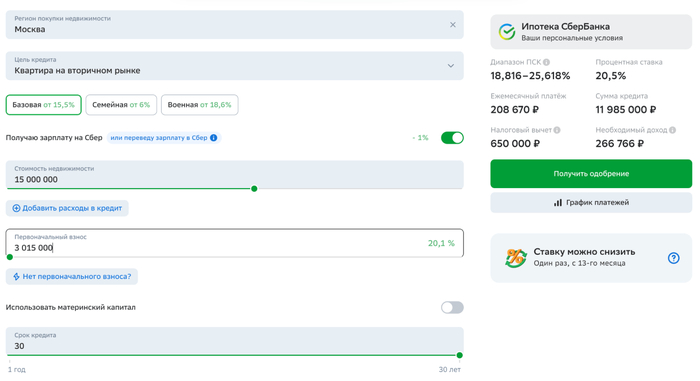Click the Стоимость недвижимости input field

[x=234, y=175]
